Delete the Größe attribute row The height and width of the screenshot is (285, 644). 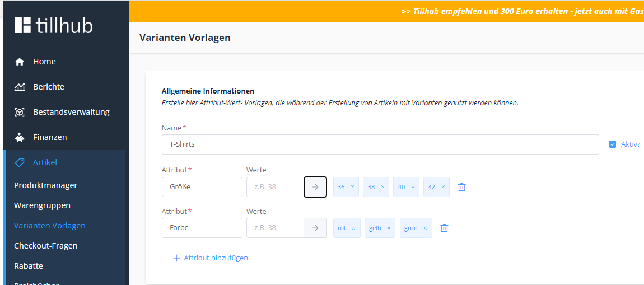pyautogui.click(x=461, y=187)
